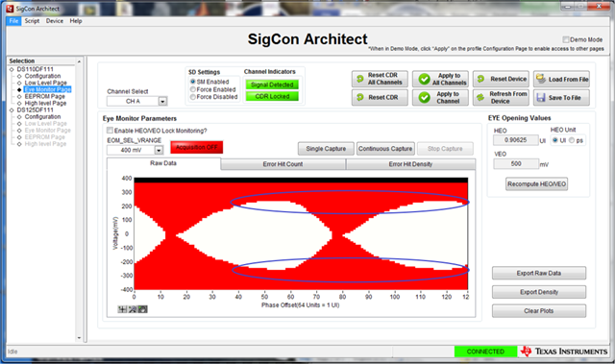The height and width of the screenshot is (364, 615).
Task: Select DS110DF111 Configuration tree item
Action: click(42, 76)
